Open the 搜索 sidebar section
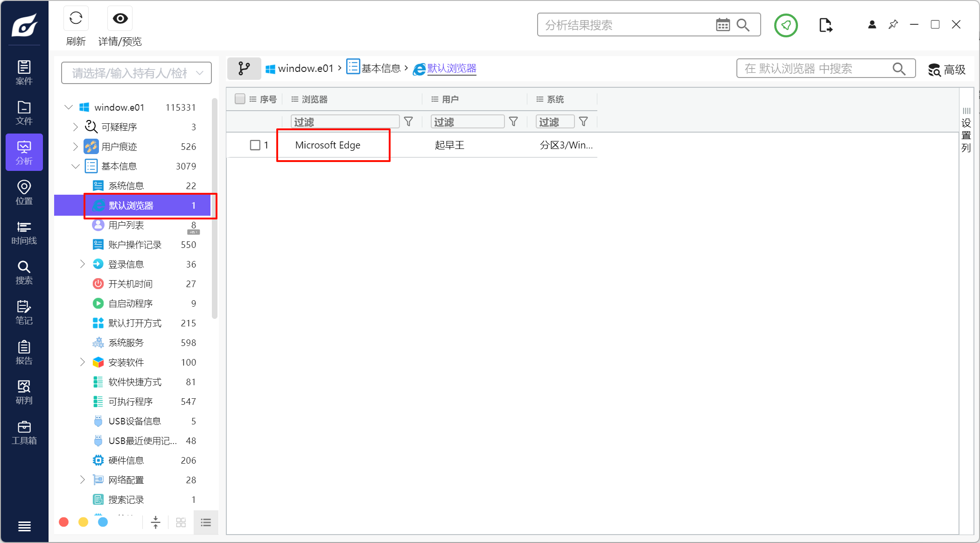Viewport: 980px width, 543px height. 24,273
